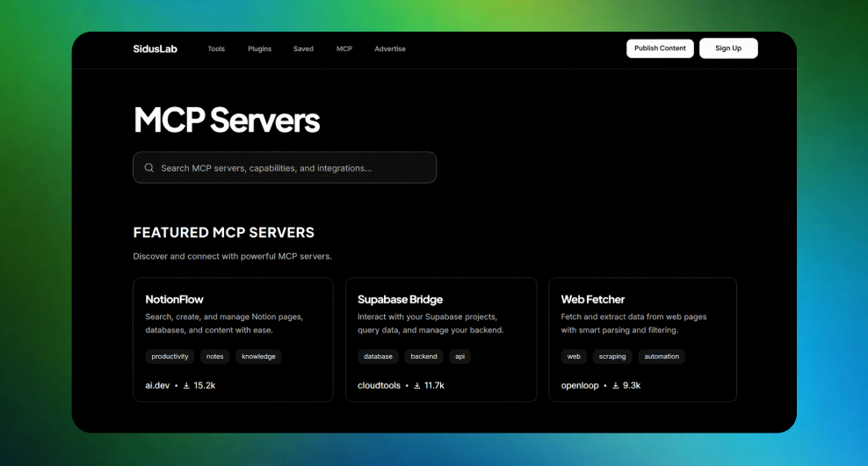Go to SidusLab home logo
Viewport: 868px width, 466px height.
tap(156, 49)
